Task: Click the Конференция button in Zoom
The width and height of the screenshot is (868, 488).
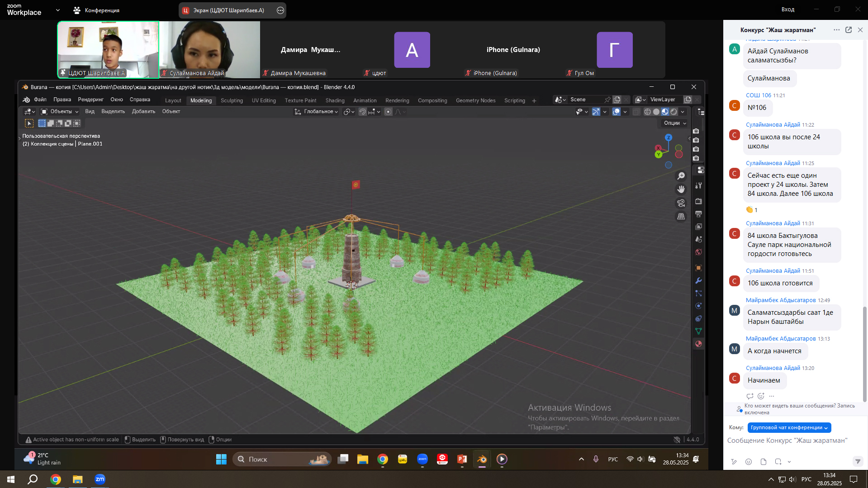Action: (96, 10)
